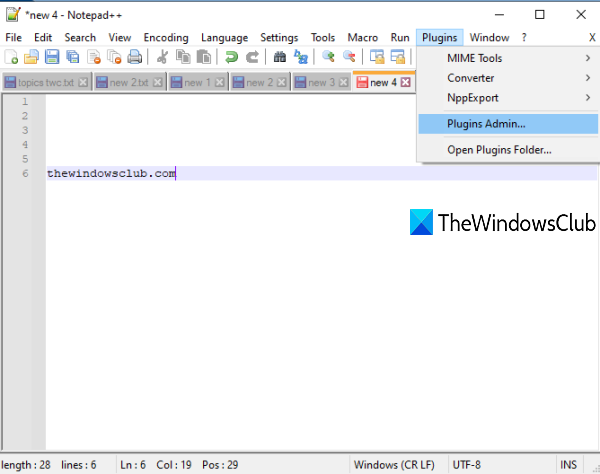This screenshot has height=474, width=600.
Task: Click the UTF-8 encoding status bar field
Action: [466, 464]
